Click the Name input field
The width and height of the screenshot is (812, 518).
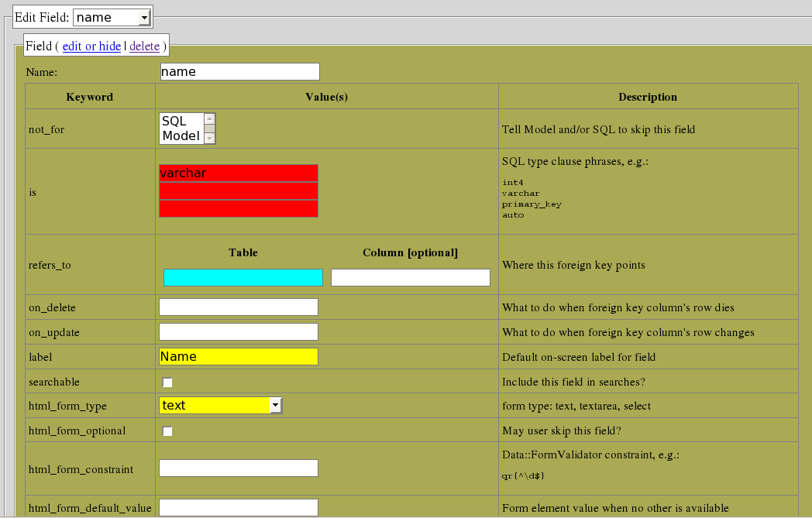click(239, 71)
